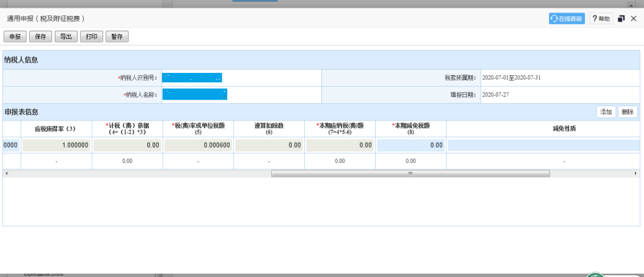Open 在线咨询 online consultation
Screen dimensions: 644x277
566,19
